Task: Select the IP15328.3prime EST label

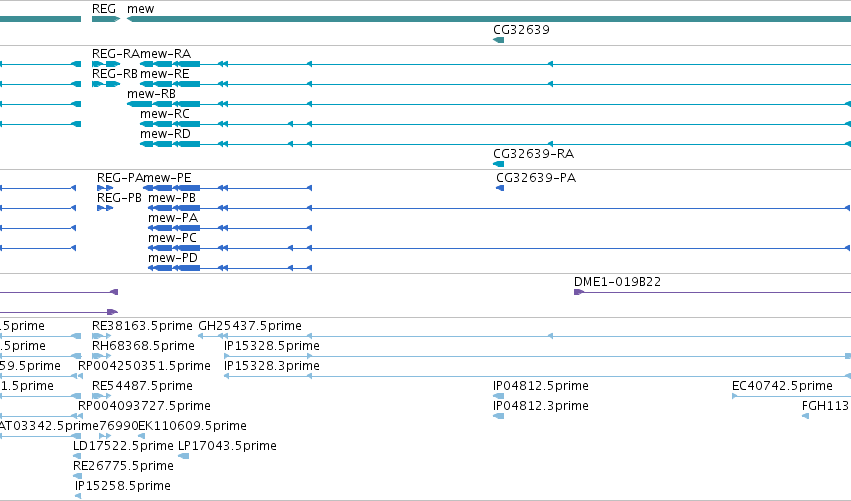Action: 272,366
